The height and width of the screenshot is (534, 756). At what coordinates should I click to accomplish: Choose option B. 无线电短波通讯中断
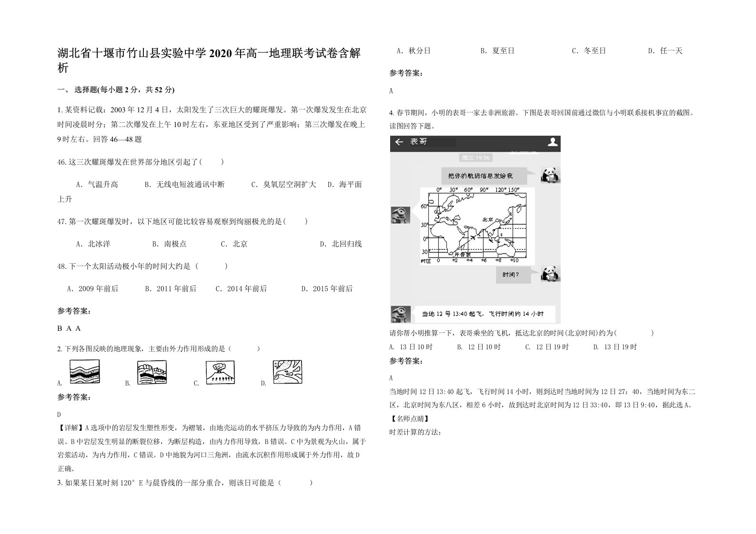click(x=185, y=184)
